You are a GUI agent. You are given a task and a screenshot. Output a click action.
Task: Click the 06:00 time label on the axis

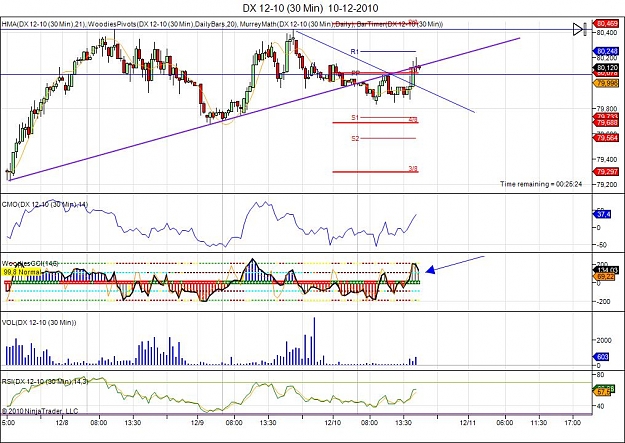(504, 422)
